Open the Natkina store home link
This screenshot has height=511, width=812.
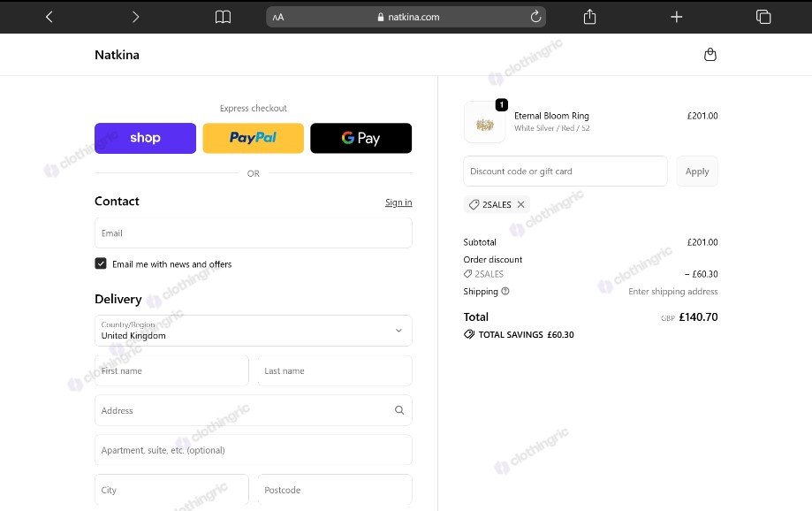pyautogui.click(x=117, y=55)
